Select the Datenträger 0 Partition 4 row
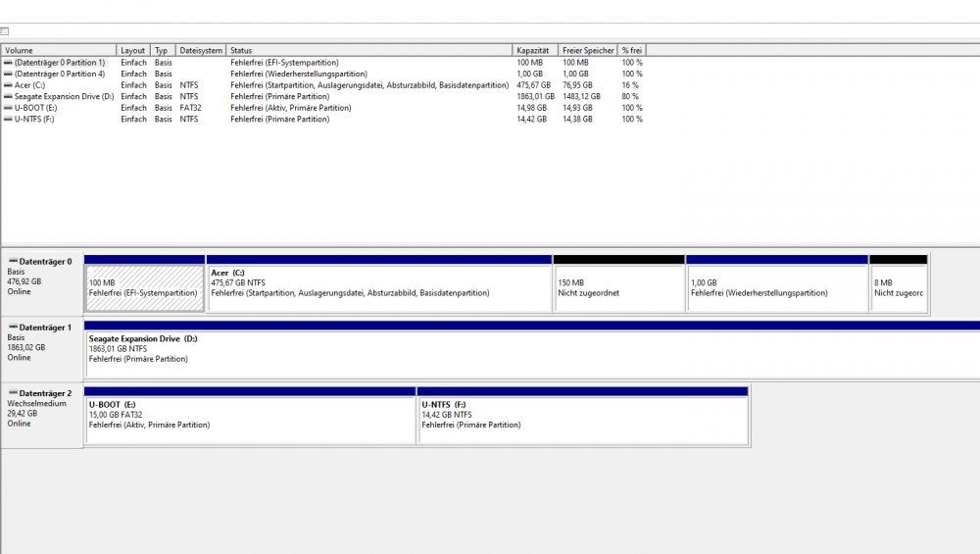 pyautogui.click(x=60, y=75)
